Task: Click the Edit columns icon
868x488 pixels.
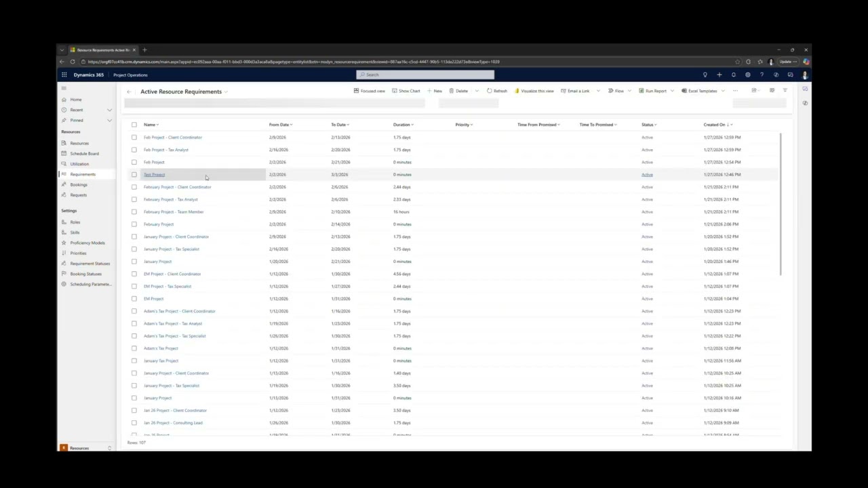Action: click(772, 91)
